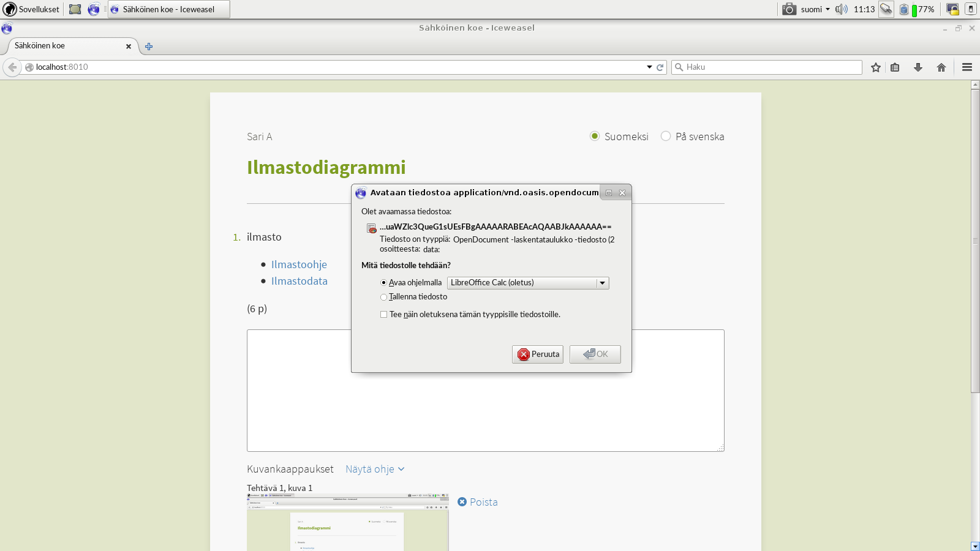980x551 pixels.
Task: Expand the Näytä ohje section
Action: tap(374, 469)
